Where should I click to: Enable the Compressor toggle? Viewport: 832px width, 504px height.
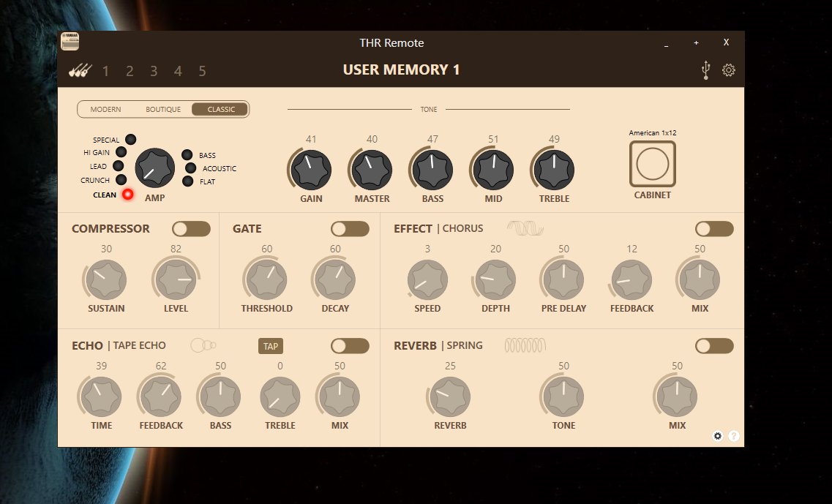click(x=191, y=229)
